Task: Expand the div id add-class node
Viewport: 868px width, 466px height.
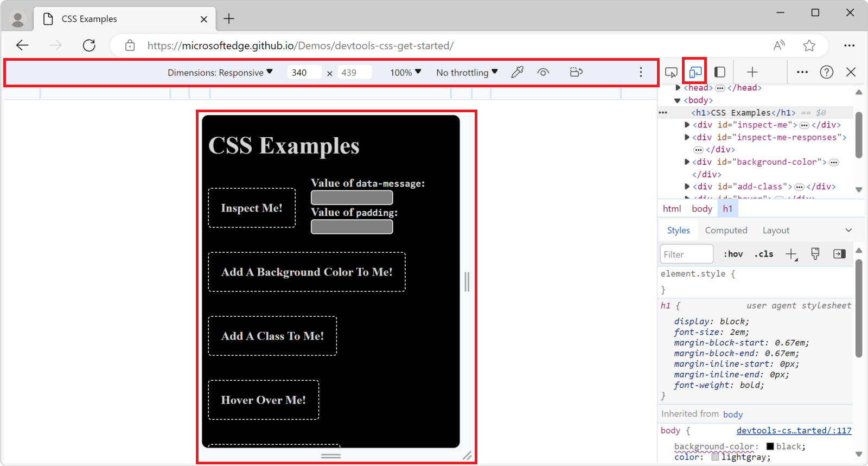Action: tap(687, 187)
